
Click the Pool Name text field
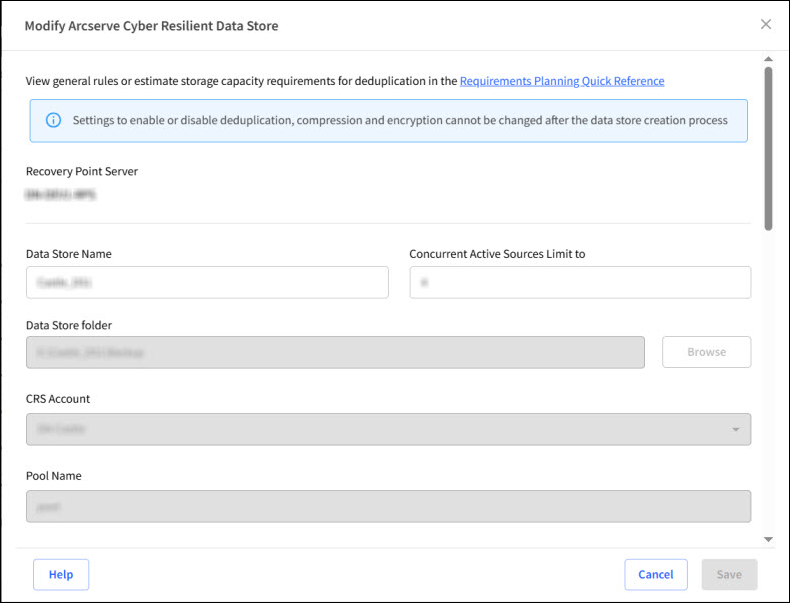(388, 506)
